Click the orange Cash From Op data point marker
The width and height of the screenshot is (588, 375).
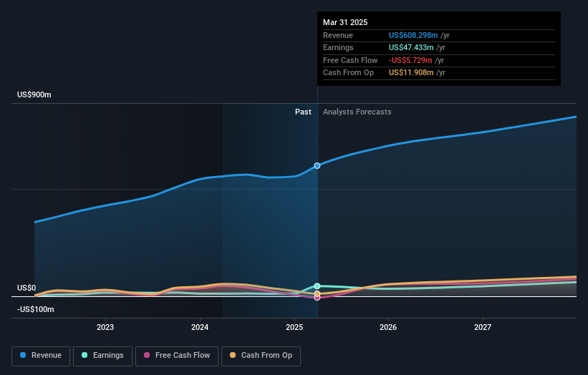317,293
